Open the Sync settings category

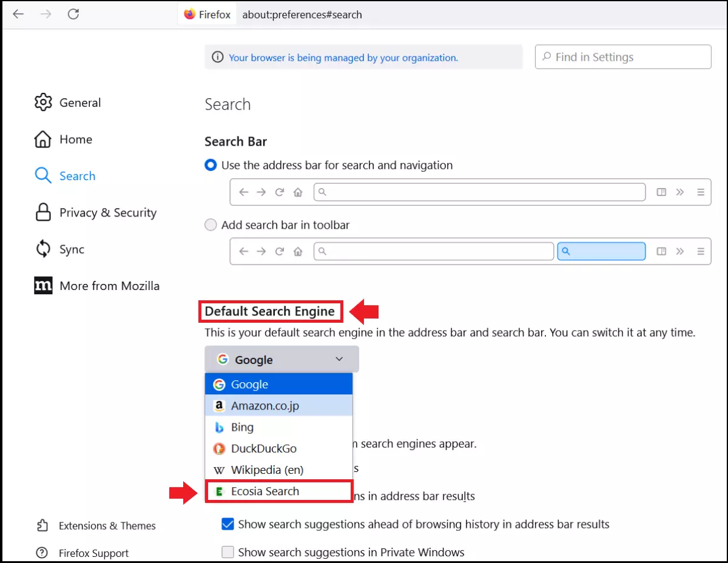point(59,249)
